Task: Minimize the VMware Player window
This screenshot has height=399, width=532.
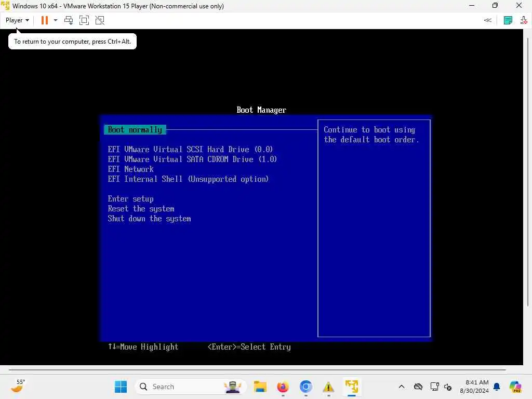Action: tap(472, 6)
